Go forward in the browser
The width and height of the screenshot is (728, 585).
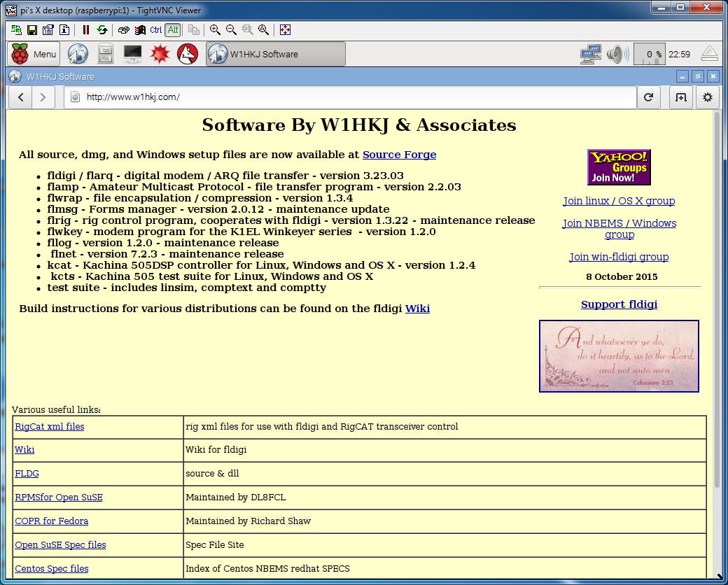(43, 97)
